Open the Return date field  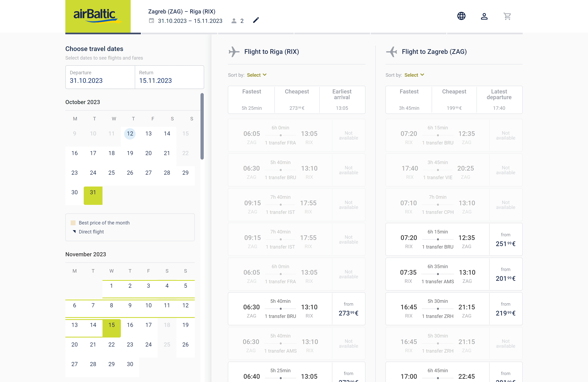coord(169,77)
